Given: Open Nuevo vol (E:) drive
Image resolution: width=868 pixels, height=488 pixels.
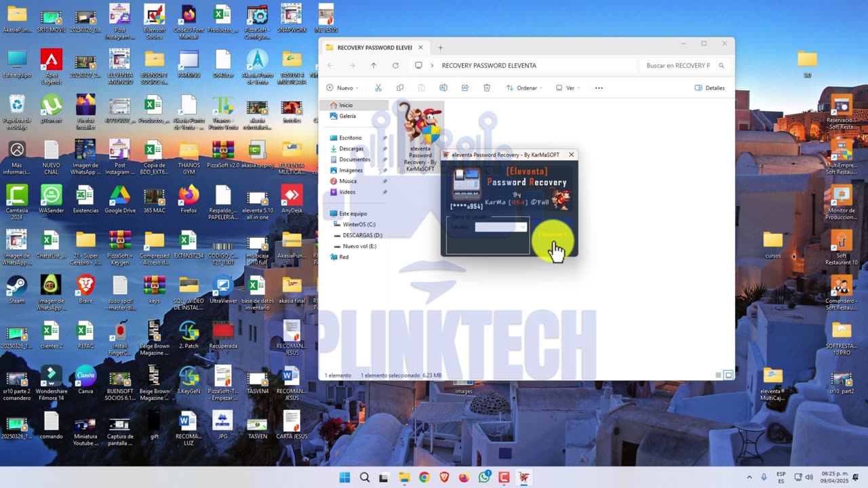Looking at the screenshot, I should tap(359, 246).
